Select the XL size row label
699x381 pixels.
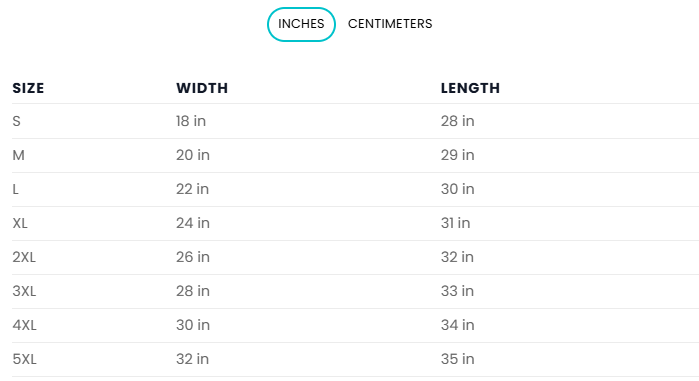(20, 223)
